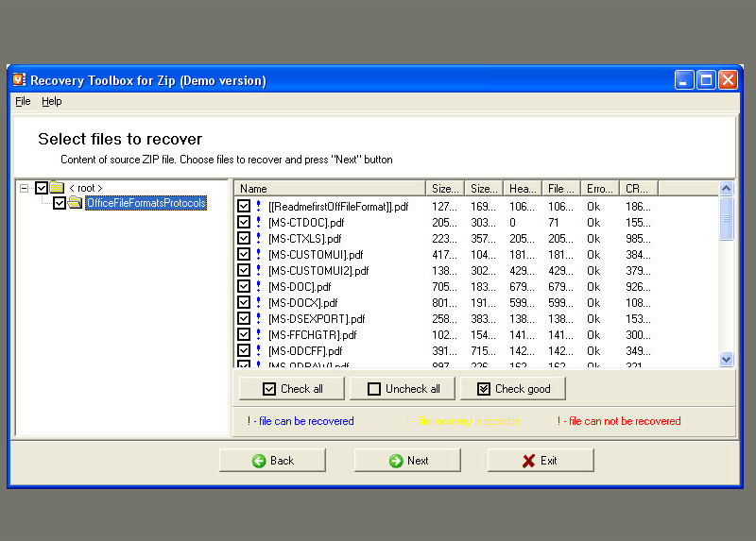Click the first Size column header
The image size is (756, 541).
(x=445, y=189)
